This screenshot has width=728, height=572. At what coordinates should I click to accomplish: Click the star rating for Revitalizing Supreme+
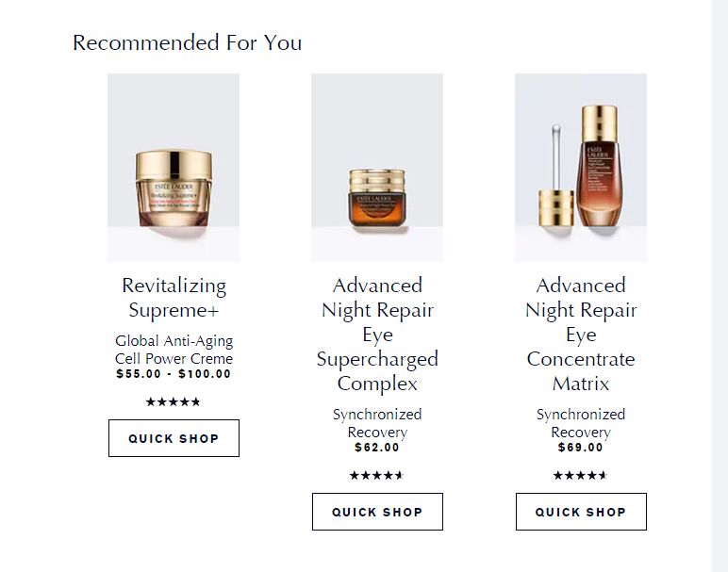tap(174, 402)
